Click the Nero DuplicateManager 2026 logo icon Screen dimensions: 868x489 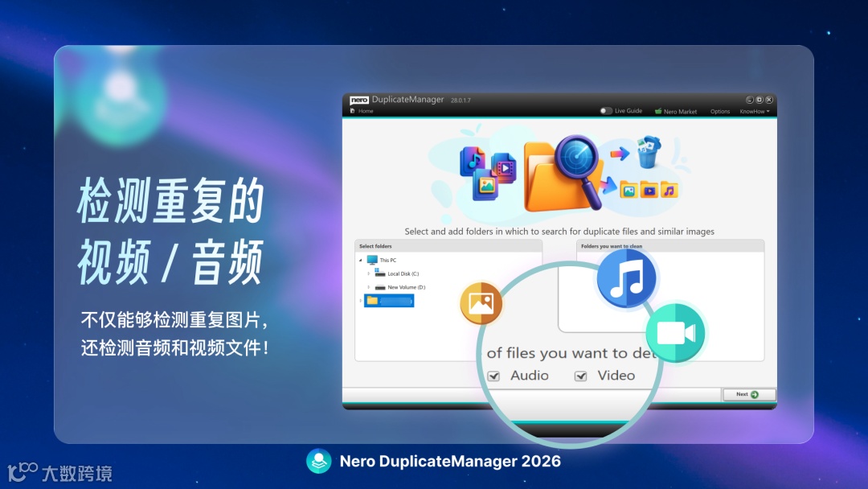[319, 461]
